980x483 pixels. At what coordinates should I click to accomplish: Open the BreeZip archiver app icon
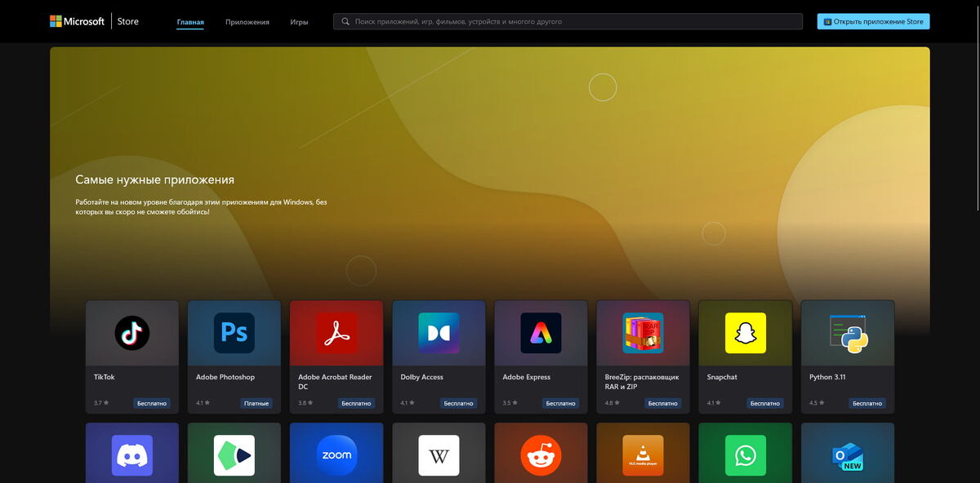click(x=643, y=333)
